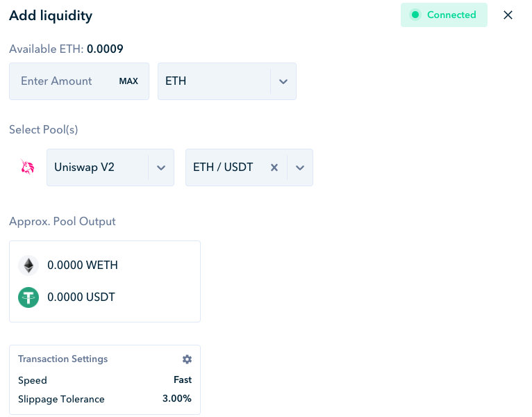Click the 0.0000 USDT output amount
This screenshot has height=417, width=532.
tap(81, 297)
